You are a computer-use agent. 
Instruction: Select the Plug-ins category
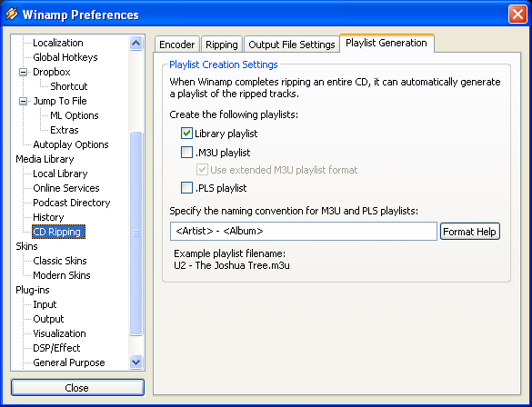click(33, 290)
